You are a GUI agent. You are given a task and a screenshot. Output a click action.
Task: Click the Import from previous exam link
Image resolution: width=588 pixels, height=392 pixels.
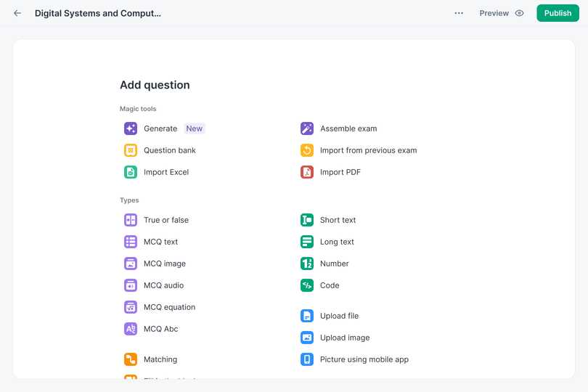(x=368, y=150)
